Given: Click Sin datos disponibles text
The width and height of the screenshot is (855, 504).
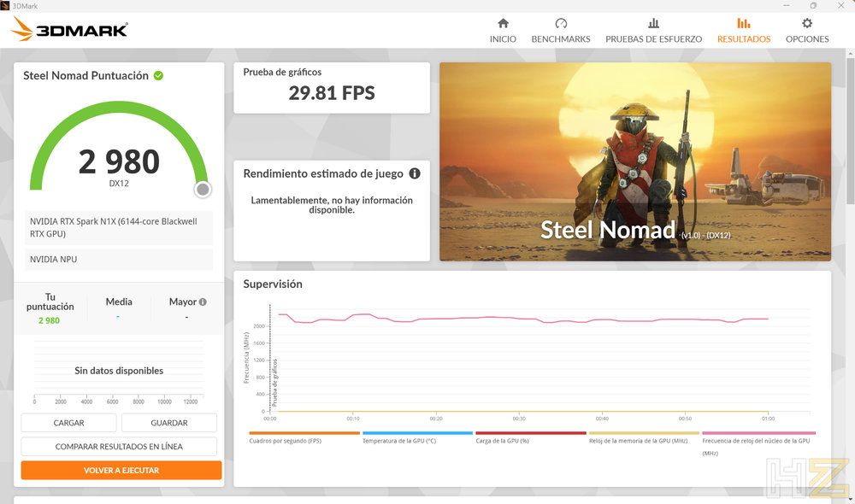Looking at the screenshot, I should [119, 371].
